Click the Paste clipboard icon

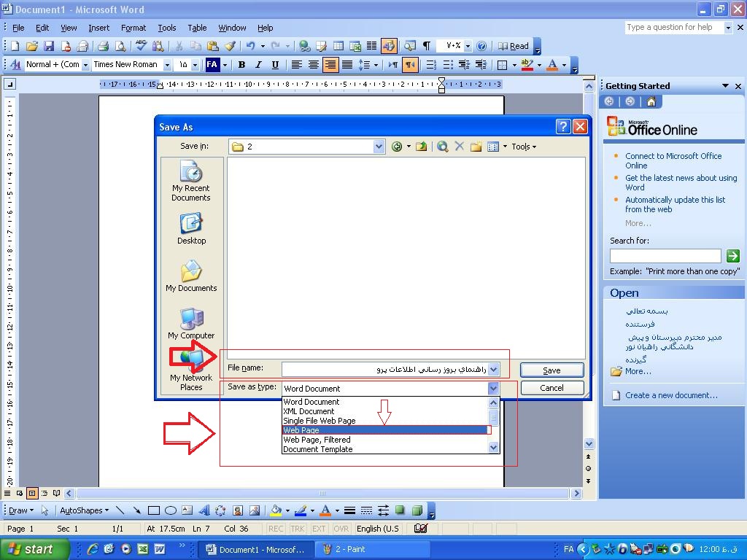coord(212,46)
